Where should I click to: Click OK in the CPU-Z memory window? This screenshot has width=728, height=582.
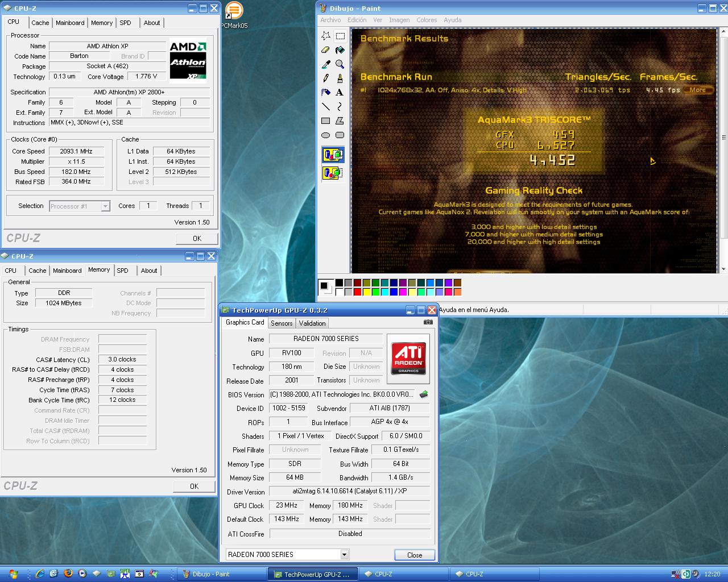[x=194, y=487]
